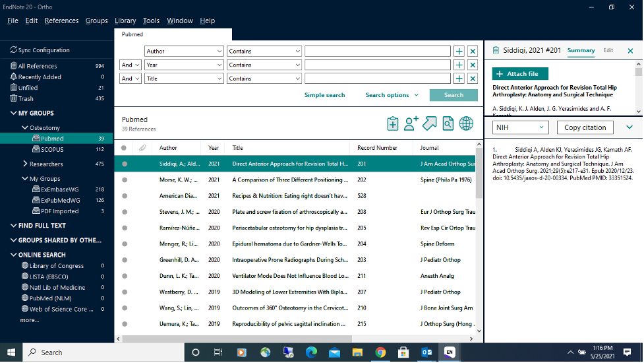Open Recently Added references
The image size is (644, 363).
(57, 77)
